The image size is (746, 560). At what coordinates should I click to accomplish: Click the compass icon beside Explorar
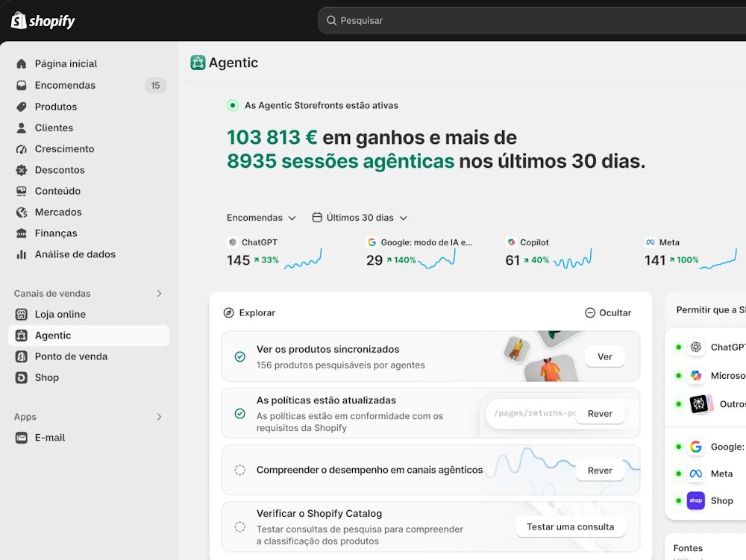click(229, 312)
